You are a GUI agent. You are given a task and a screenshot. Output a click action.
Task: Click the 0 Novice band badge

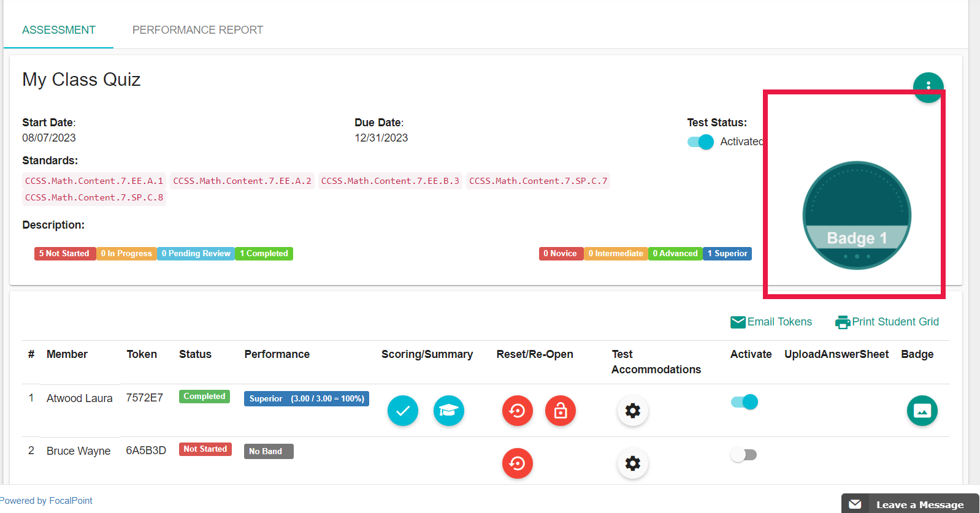561,254
